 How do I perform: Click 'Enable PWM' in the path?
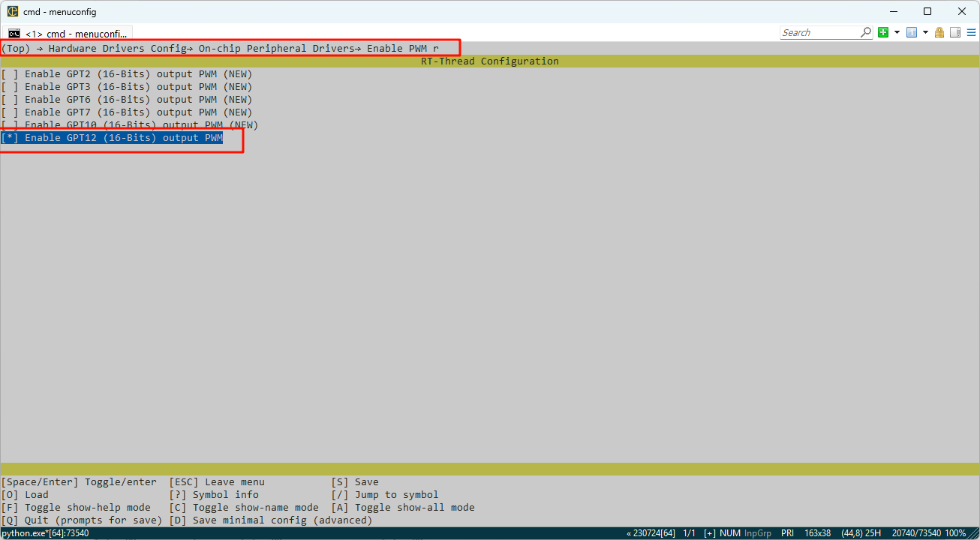pos(396,49)
